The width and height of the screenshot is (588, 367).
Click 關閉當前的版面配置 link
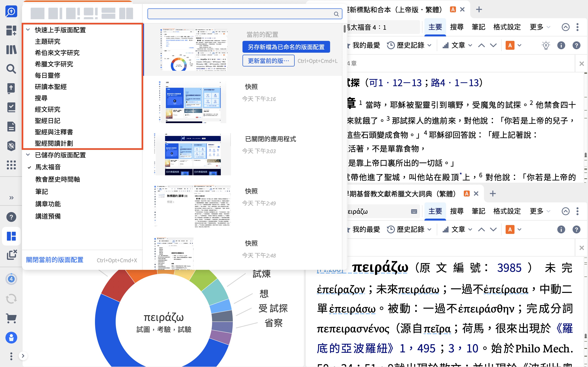[x=55, y=260]
